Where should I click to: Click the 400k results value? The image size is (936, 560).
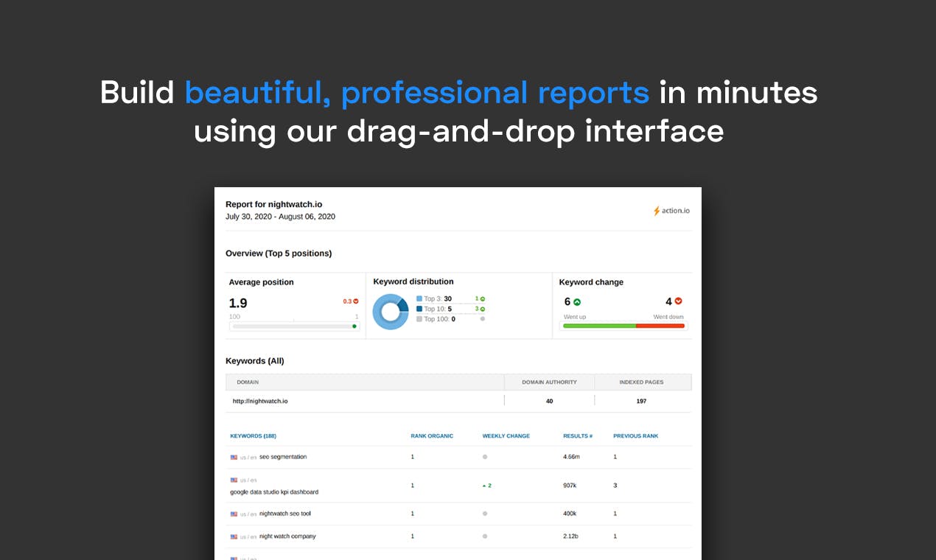pyautogui.click(x=570, y=514)
